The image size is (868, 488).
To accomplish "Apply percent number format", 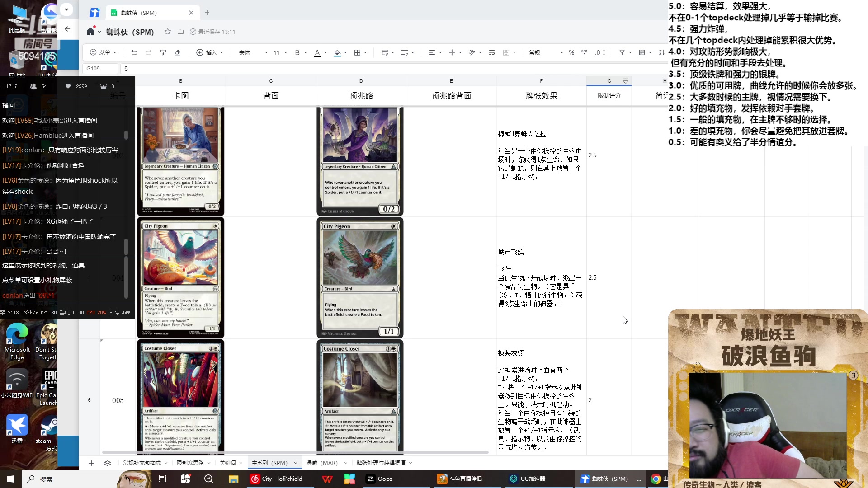I will coord(571,52).
